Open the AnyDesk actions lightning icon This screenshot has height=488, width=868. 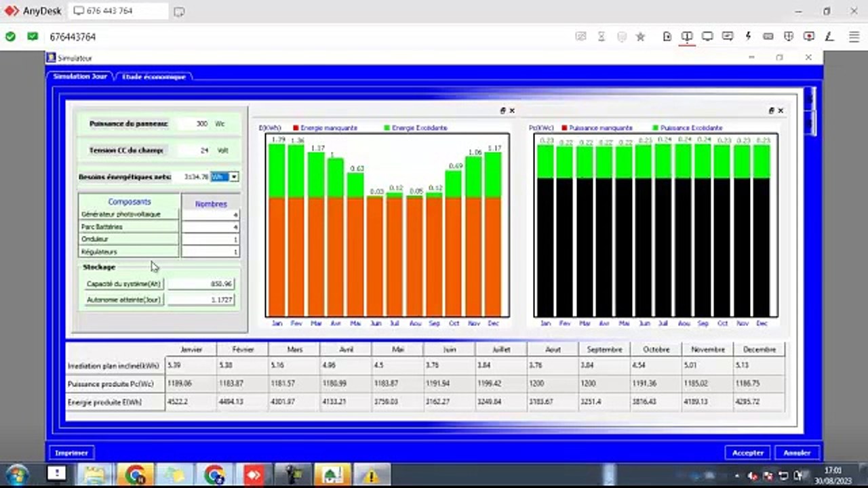click(748, 37)
